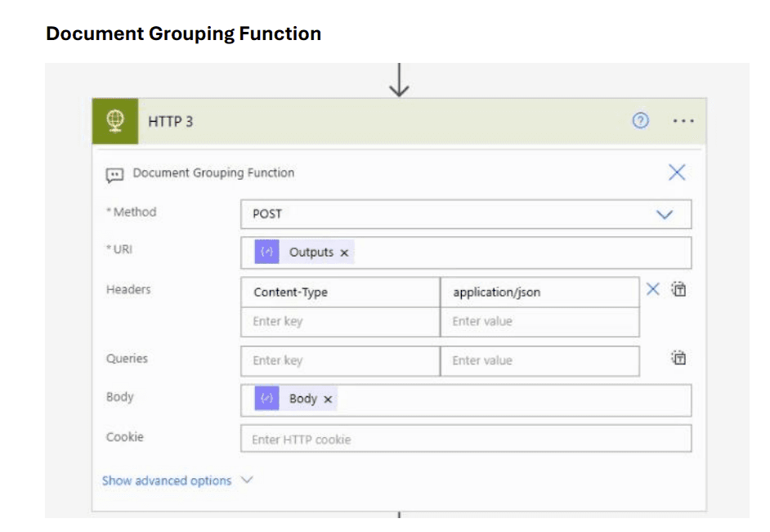Viewport: 770px width, 532px height.
Task: Select the Outputs token label
Action: click(x=311, y=253)
